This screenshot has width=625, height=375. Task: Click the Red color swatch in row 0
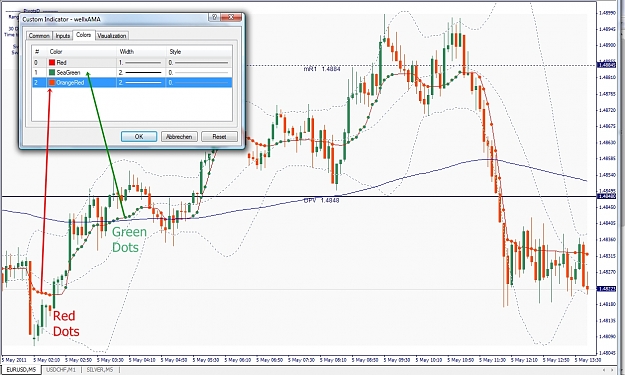click(52, 63)
